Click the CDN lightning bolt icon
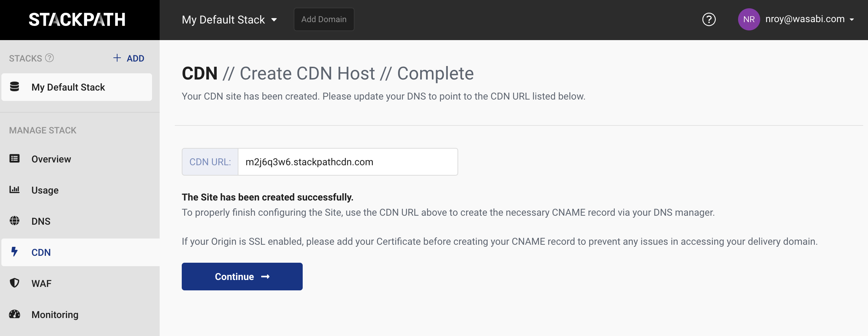The width and height of the screenshot is (868, 336). point(15,252)
